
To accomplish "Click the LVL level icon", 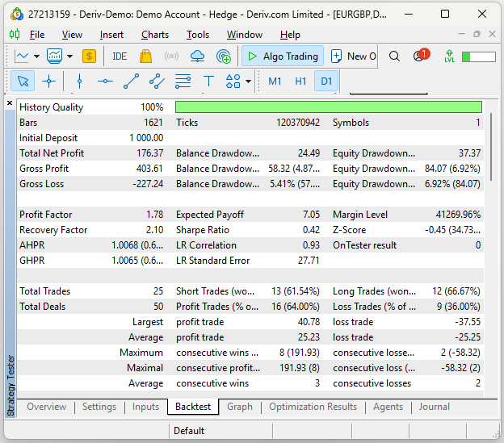I will click(x=449, y=56).
